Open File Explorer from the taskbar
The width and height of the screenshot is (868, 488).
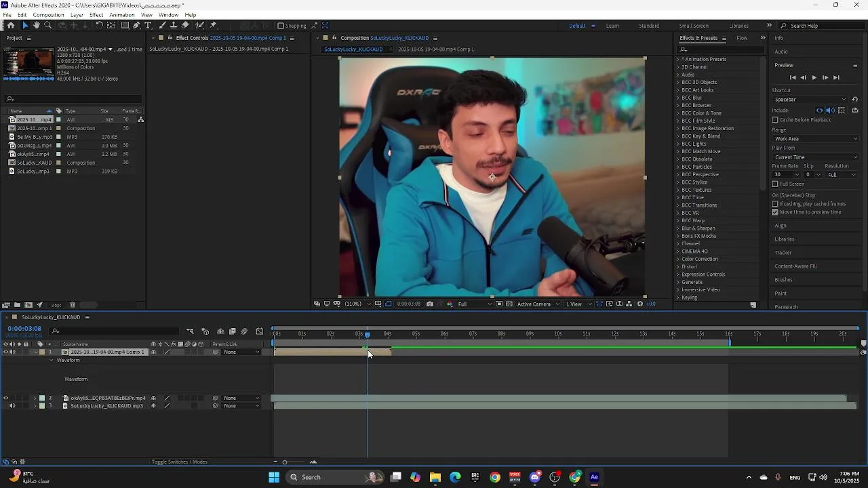pos(435,477)
